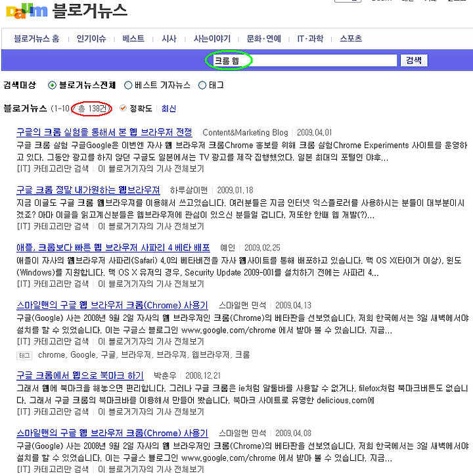Screen dimensions: 473x476
Task: Click date 2009.01.18 of 하루살이맨 result
Action: (x=235, y=191)
